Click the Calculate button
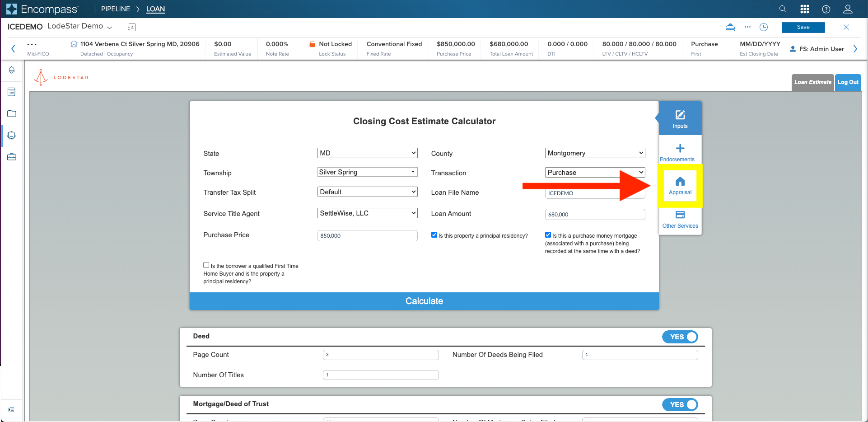The height and width of the screenshot is (422, 868). coord(424,301)
